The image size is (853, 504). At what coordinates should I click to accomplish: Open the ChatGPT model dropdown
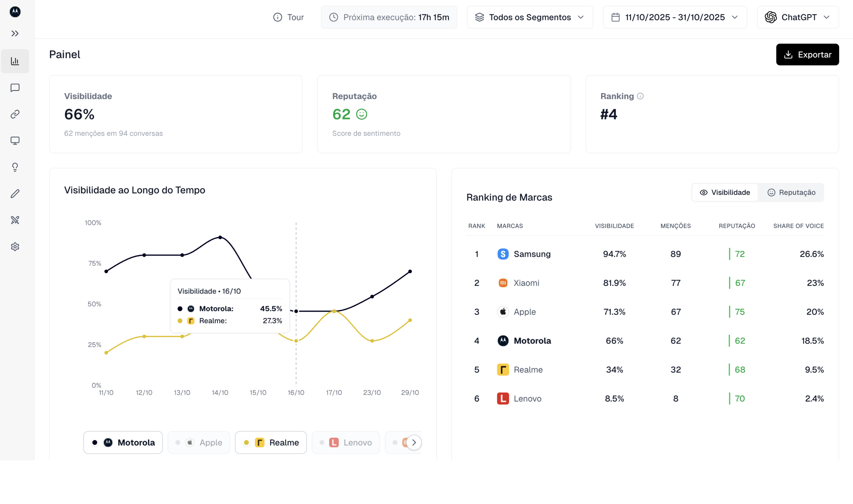coord(798,17)
